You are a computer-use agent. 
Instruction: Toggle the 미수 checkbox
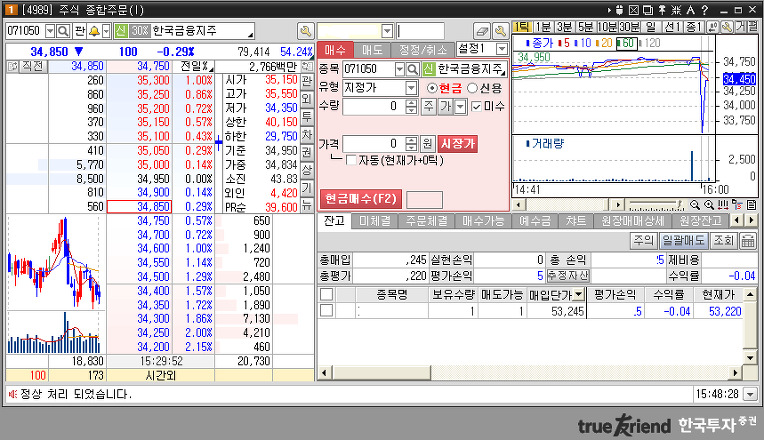point(476,106)
